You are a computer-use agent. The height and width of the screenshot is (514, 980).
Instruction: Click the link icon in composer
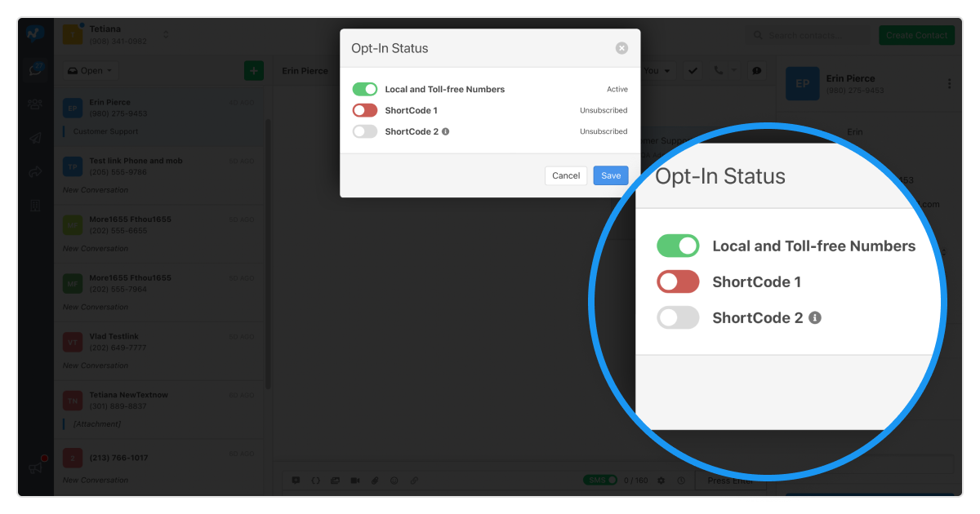[x=414, y=481]
